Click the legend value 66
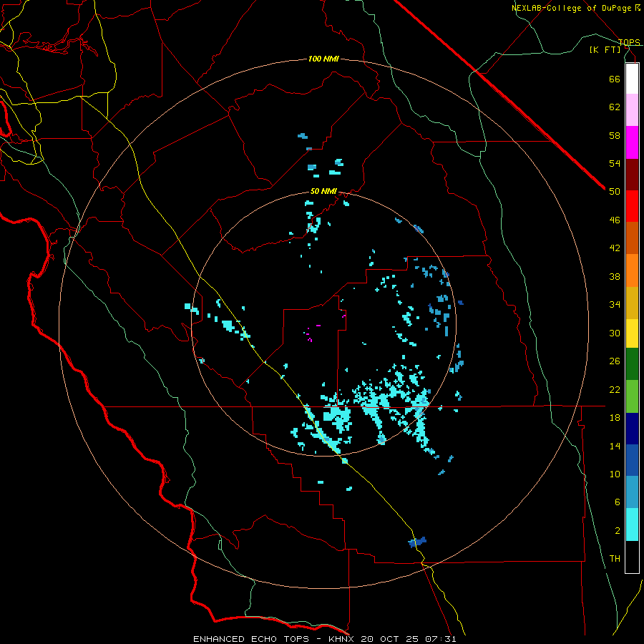644x644 pixels. [x=615, y=79]
